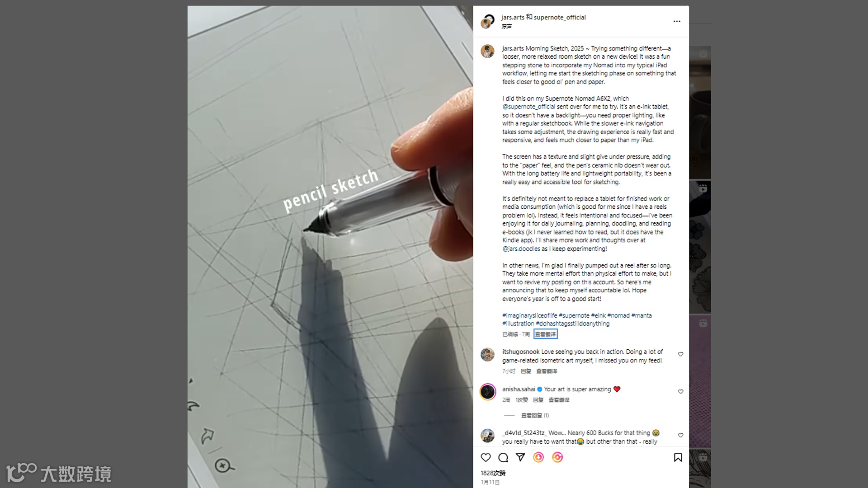This screenshot has height=488, width=868.
Task: Share post via paper plane icon
Action: (x=520, y=457)
